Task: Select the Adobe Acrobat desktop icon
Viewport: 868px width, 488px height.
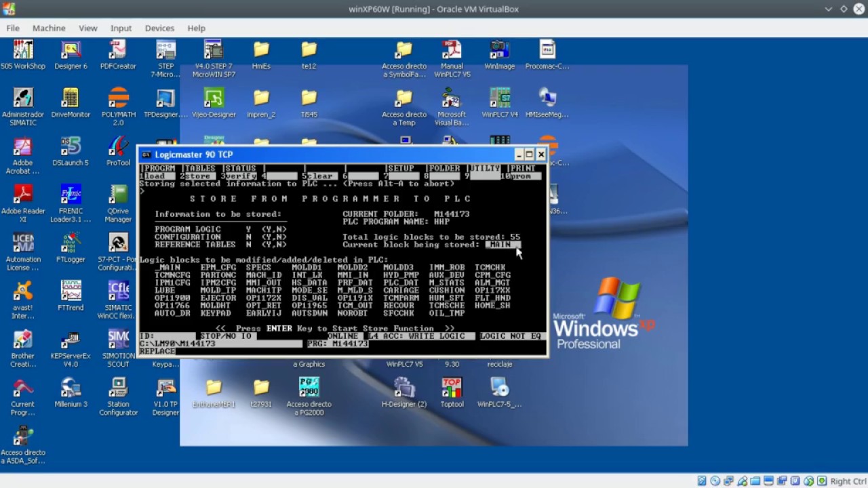Action: pos(23,155)
